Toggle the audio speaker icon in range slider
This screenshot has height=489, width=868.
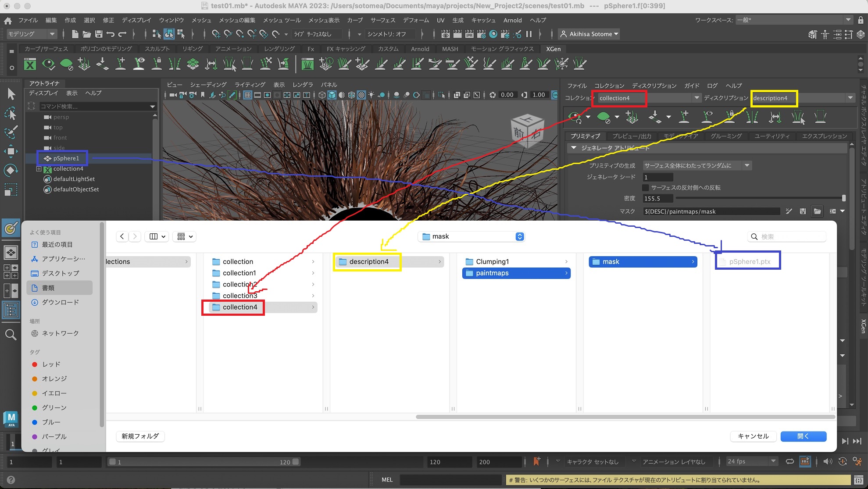pyautogui.click(x=827, y=461)
